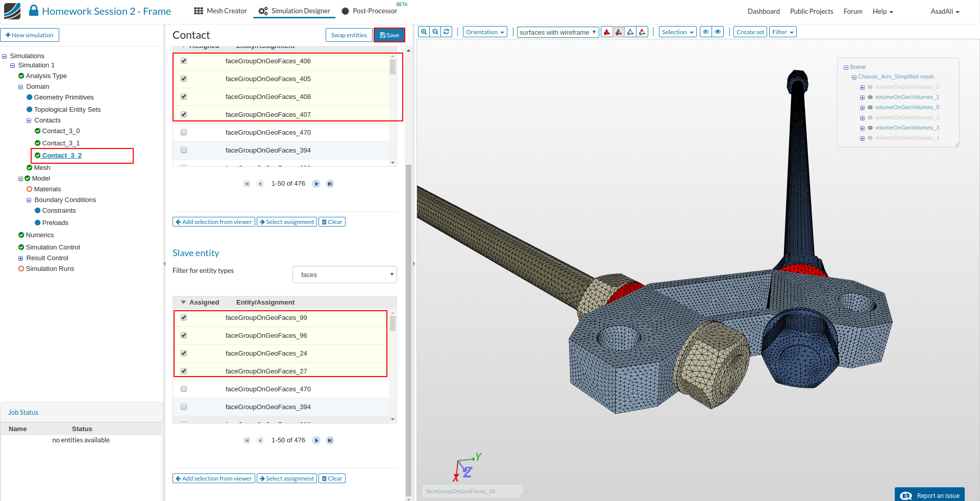This screenshot has width=980, height=501.
Task: Click the zoom out magnifier icon
Action: tap(435, 32)
